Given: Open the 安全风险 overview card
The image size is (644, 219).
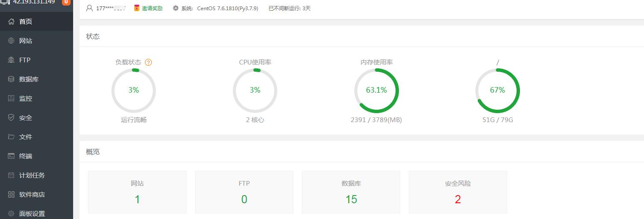Looking at the screenshot, I should [x=458, y=192].
